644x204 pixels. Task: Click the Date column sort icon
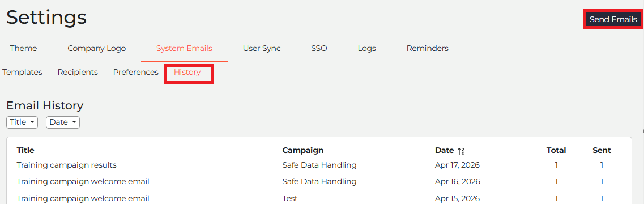coord(461,151)
